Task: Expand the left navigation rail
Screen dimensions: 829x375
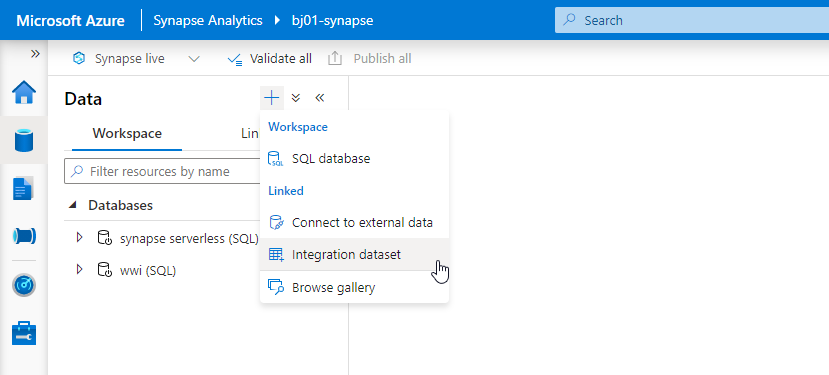Action: [35, 53]
